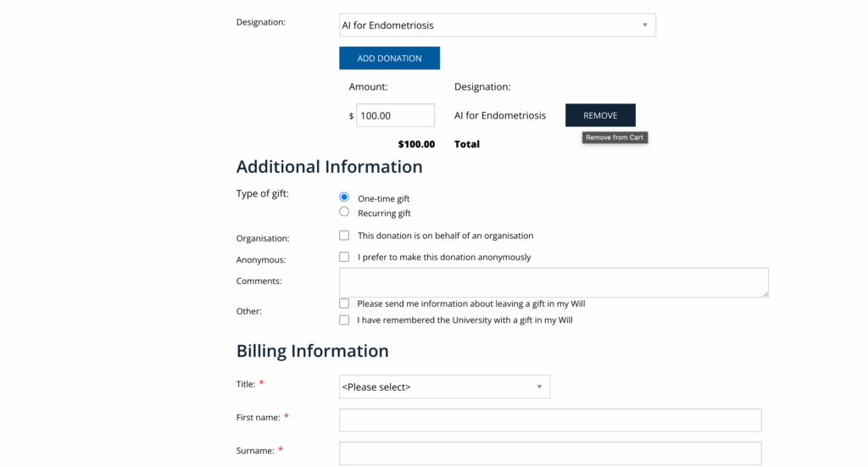The image size is (868, 467).
Task: Tick the anonymous donation checkbox
Action: pyautogui.click(x=344, y=257)
